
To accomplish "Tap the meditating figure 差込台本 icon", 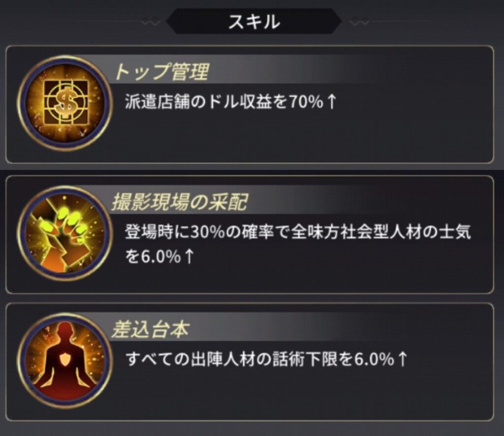I will pos(65,361).
